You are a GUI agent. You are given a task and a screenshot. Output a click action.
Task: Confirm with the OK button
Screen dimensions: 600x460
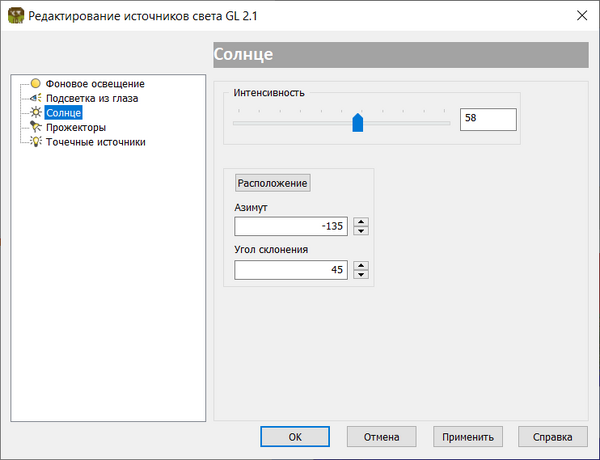[295, 437]
